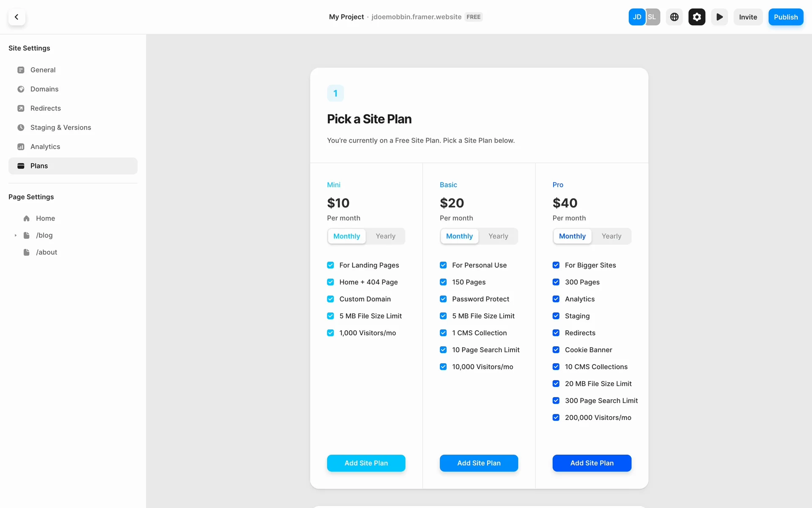Click the settings gear icon
812x508 pixels.
point(697,17)
